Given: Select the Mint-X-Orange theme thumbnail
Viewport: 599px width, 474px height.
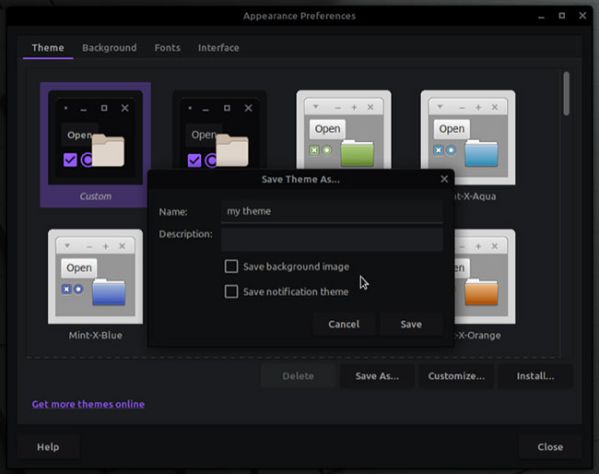Looking at the screenshot, I should (485, 277).
